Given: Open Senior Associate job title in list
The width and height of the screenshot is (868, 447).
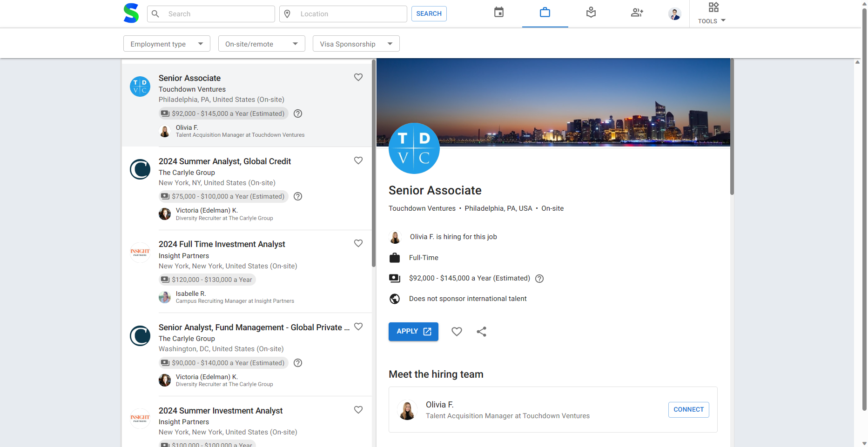Looking at the screenshot, I should point(189,78).
